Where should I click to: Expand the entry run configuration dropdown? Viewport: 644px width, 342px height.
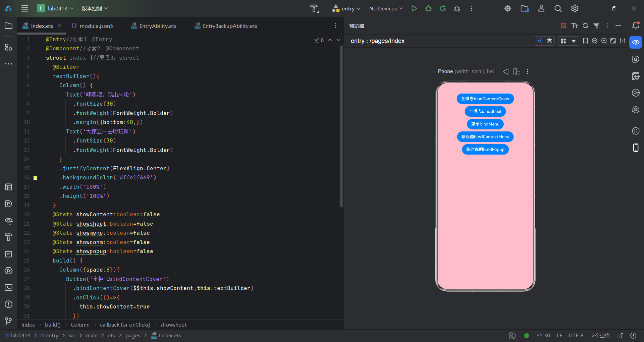[346, 8]
